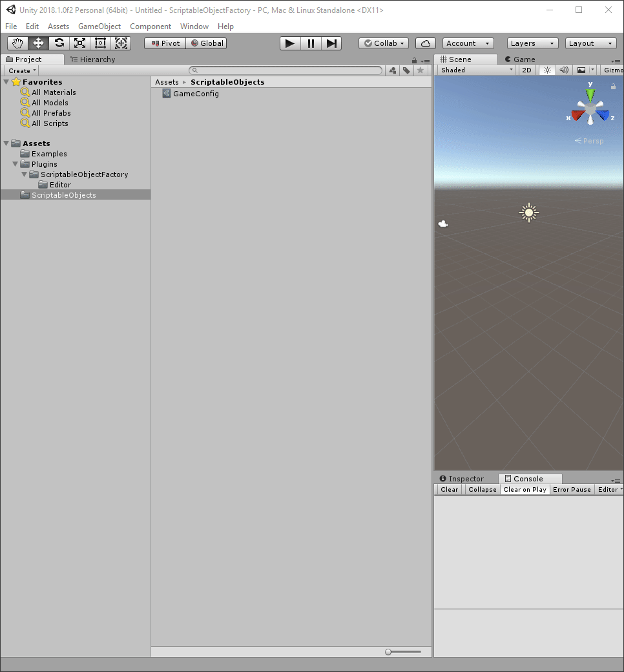Open the Layout dropdown
This screenshot has height=672, width=624.
coord(590,43)
